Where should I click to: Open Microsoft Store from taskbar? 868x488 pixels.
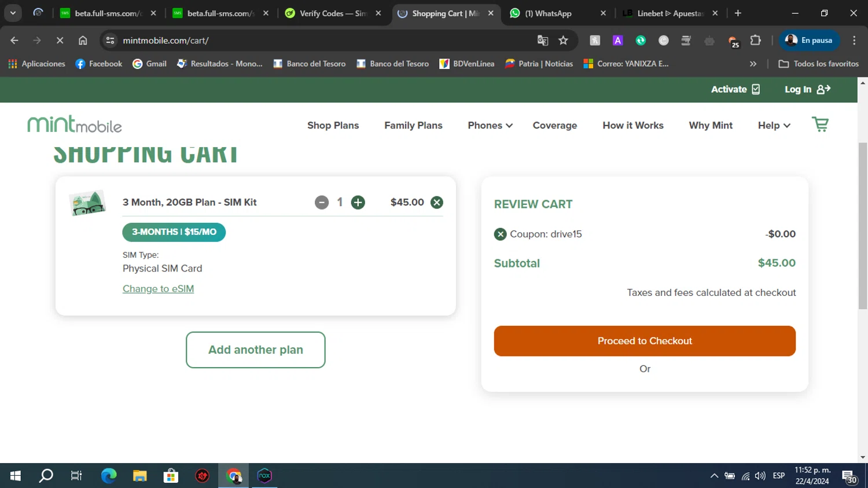tap(171, 476)
